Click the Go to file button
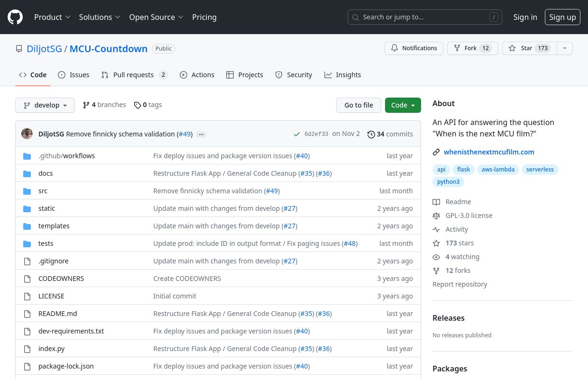Screen dimensions: 588x379 click(x=358, y=105)
